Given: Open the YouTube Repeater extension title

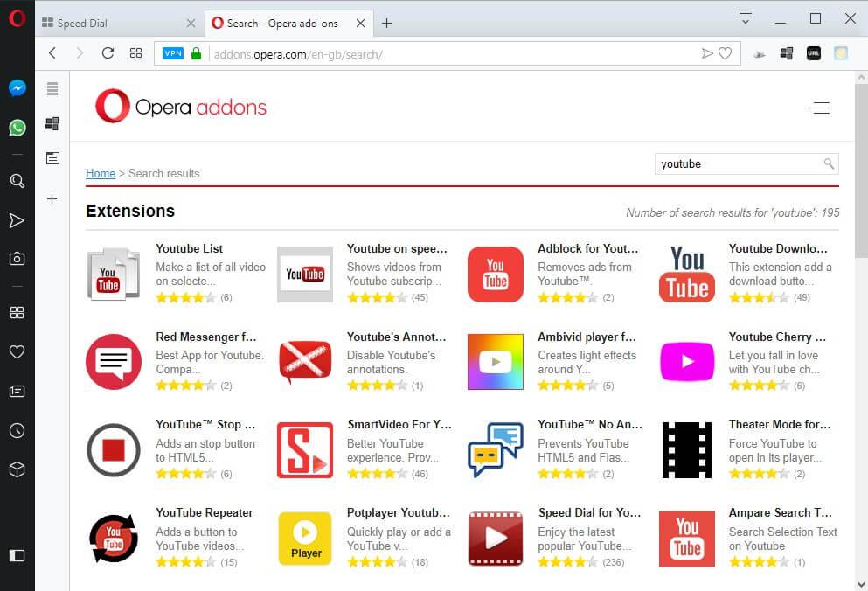Looking at the screenshot, I should [205, 513].
